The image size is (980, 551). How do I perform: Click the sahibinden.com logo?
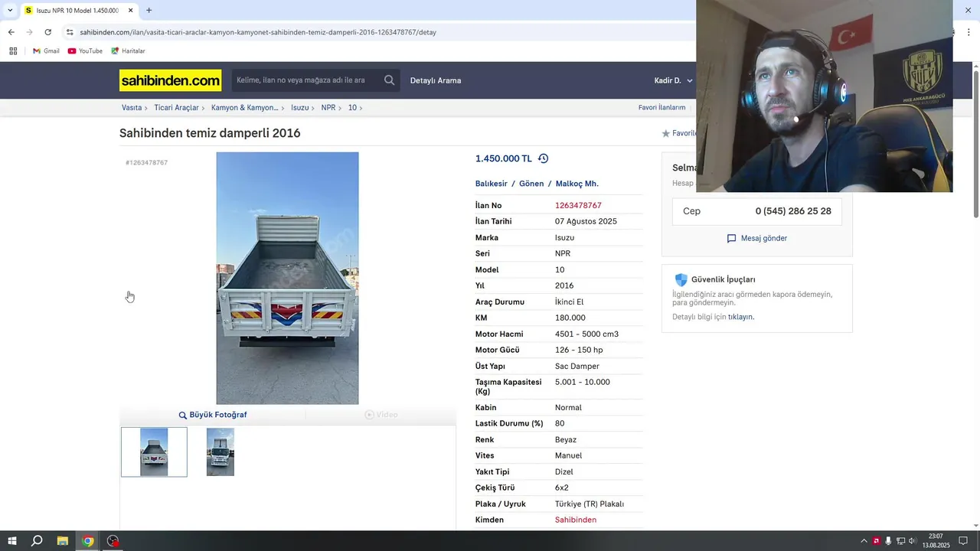tap(170, 80)
